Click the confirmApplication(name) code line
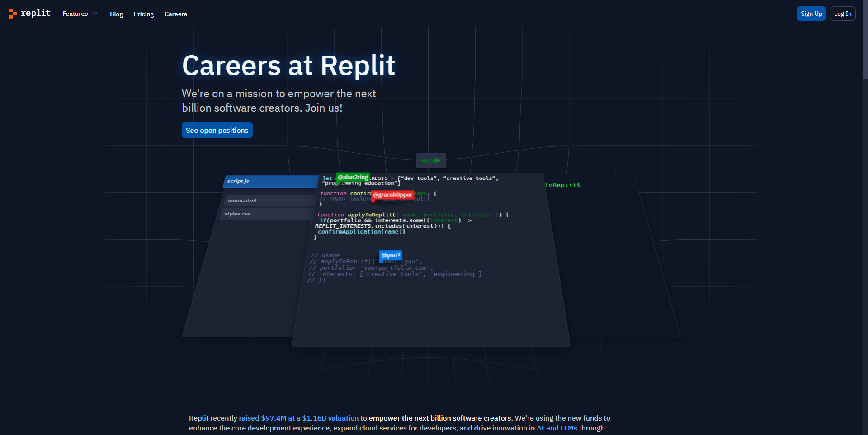868x435 pixels. click(x=361, y=232)
